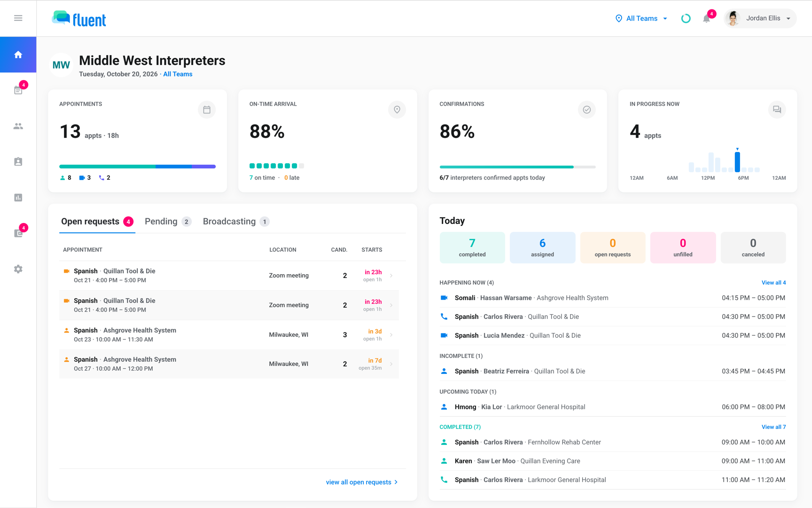Click the fluent logo

pos(79,19)
